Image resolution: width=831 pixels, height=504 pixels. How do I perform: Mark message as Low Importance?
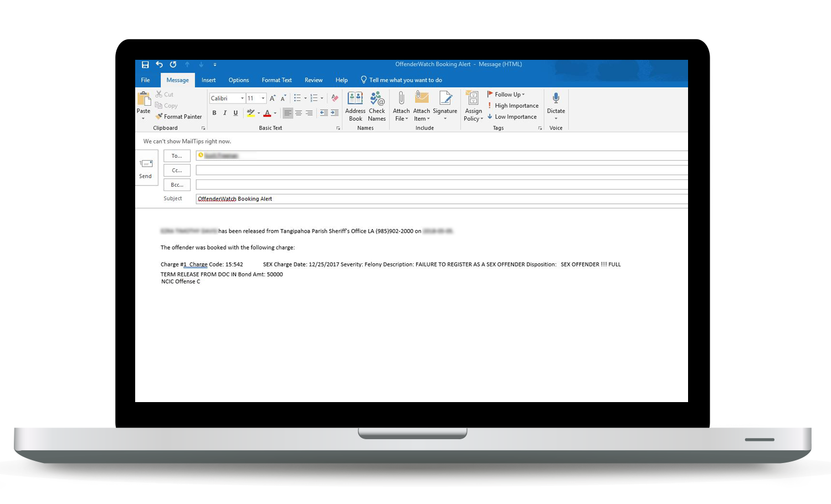click(x=512, y=117)
